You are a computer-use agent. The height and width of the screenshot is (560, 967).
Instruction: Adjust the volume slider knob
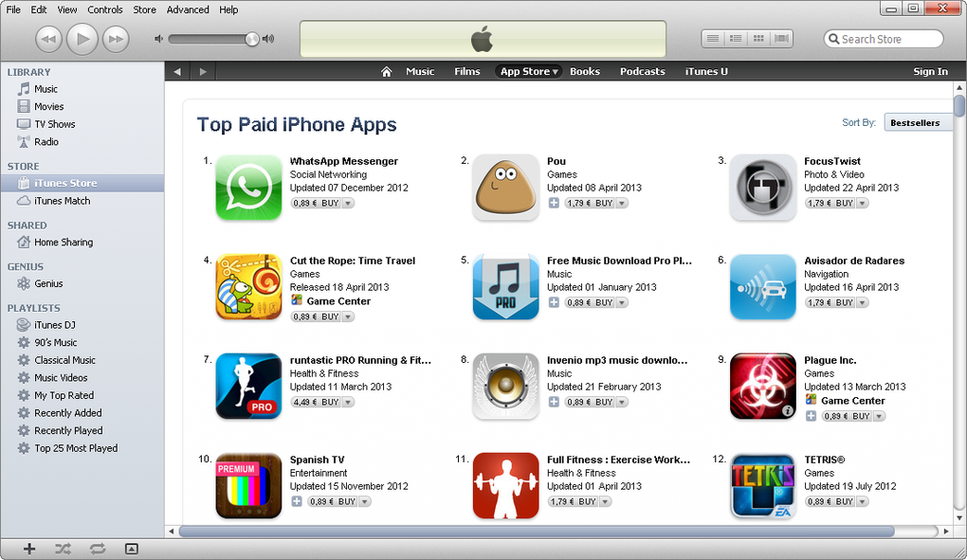click(x=251, y=39)
